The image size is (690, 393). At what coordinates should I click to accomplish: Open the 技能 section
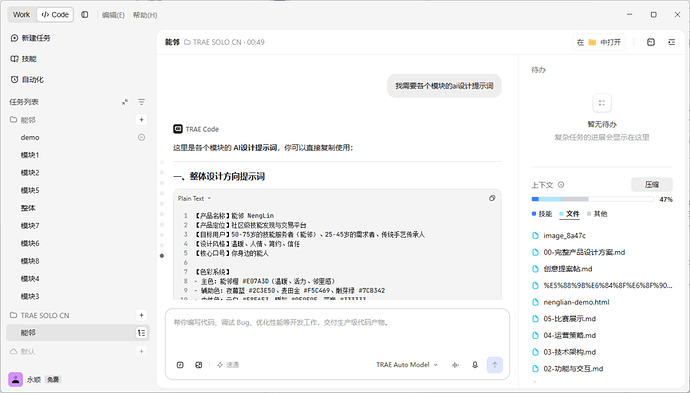pyautogui.click(x=24, y=59)
